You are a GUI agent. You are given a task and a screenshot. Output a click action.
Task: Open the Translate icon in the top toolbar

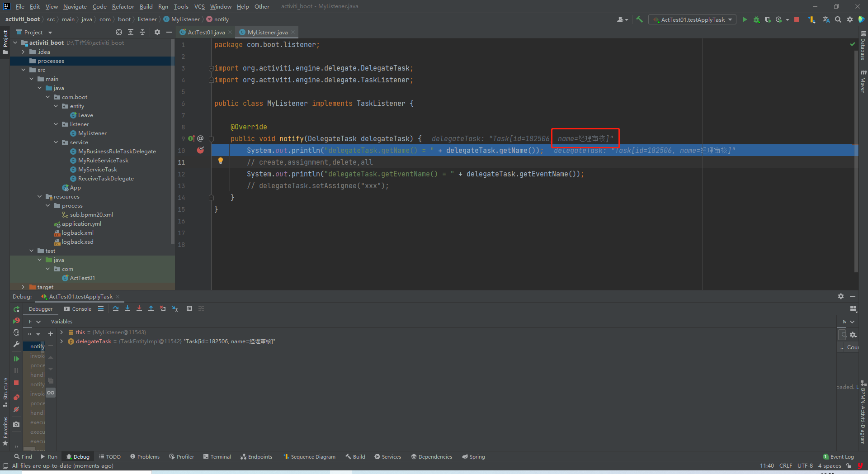click(826, 19)
